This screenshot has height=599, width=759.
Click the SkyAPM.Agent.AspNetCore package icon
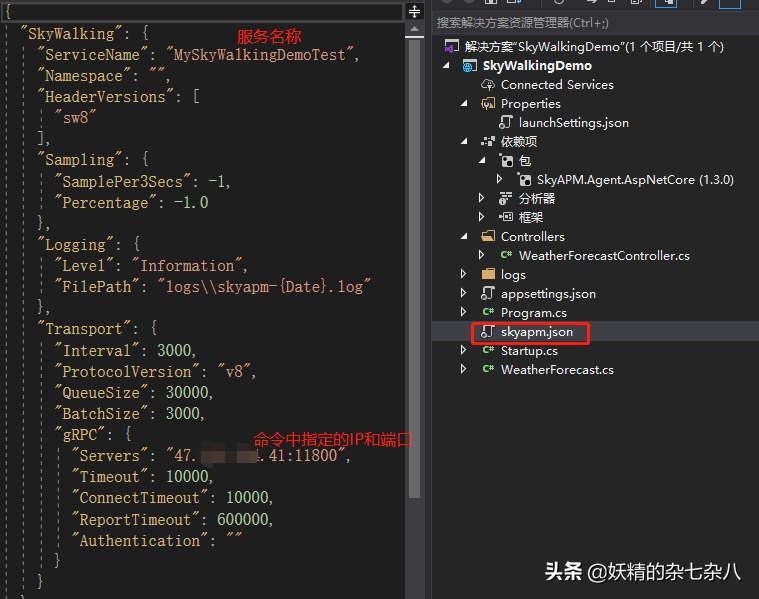[524, 180]
